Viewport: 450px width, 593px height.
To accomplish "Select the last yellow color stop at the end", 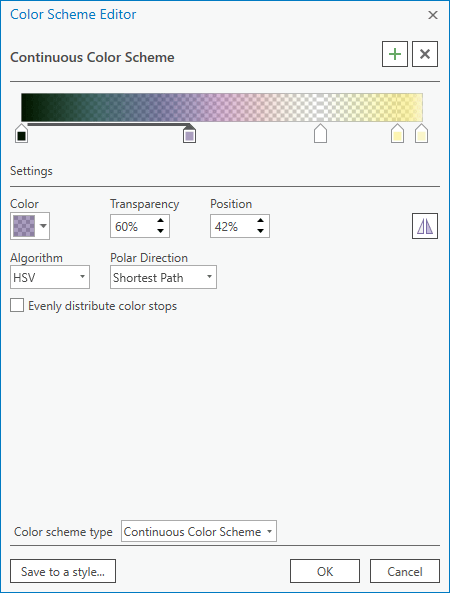I will pos(421,134).
